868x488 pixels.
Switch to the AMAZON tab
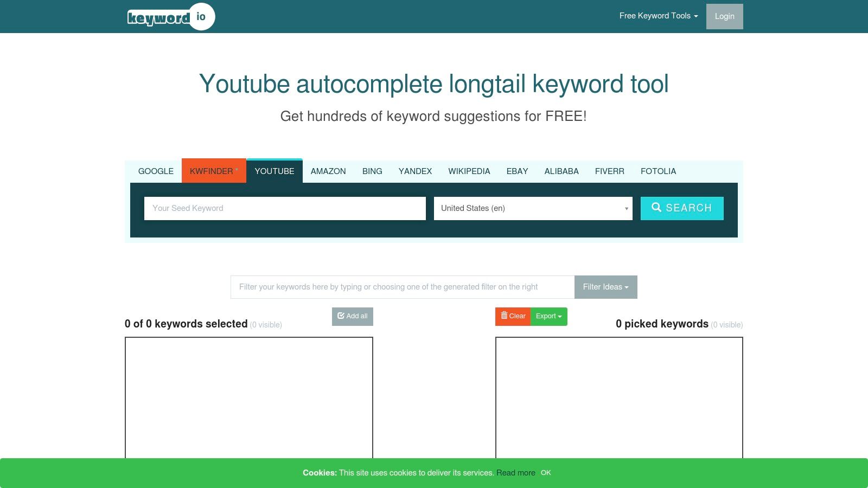[x=328, y=171]
